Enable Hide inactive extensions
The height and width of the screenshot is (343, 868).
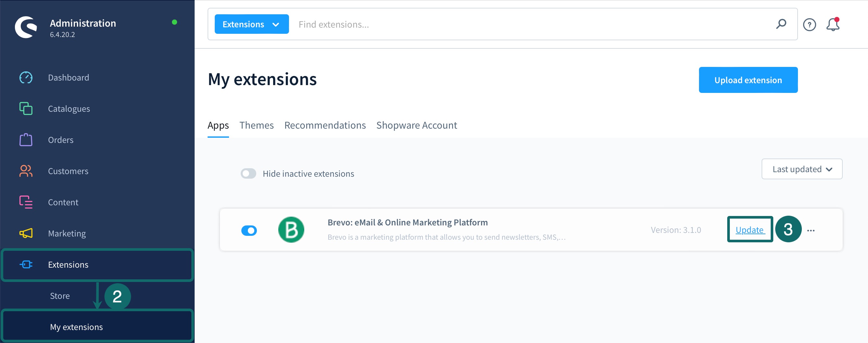[248, 173]
